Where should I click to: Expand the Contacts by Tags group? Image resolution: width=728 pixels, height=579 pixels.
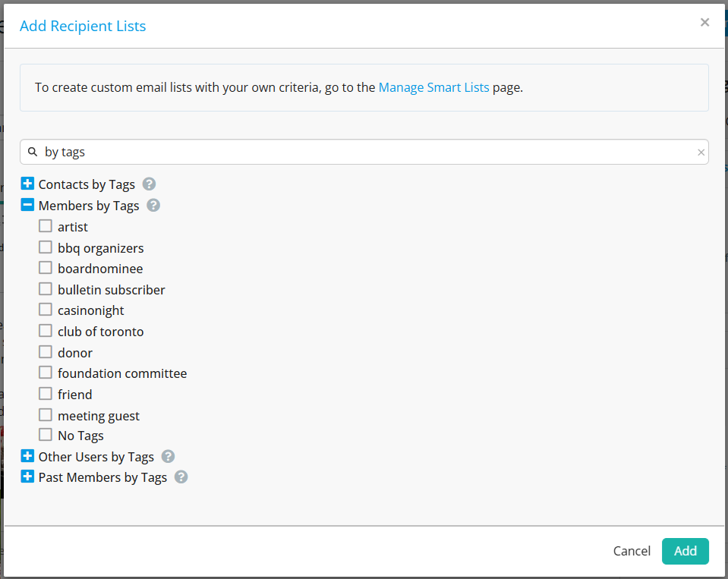point(27,184)
